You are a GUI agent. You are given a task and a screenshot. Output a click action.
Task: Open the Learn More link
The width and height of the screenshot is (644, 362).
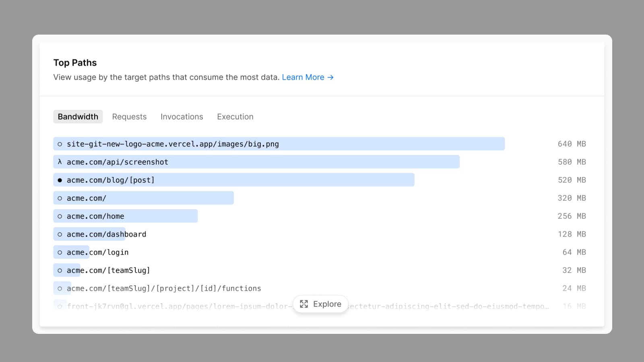pos(303,77)
